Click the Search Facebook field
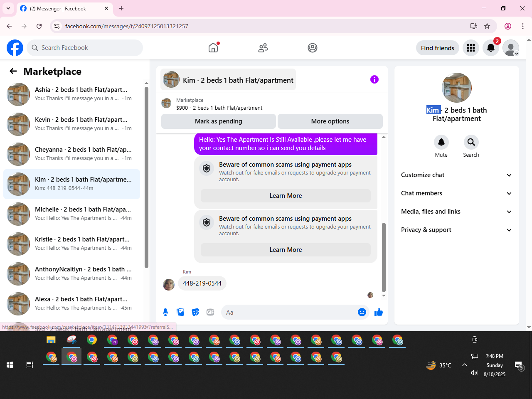This screenshot has height=399, width=532. coord(85,48)
